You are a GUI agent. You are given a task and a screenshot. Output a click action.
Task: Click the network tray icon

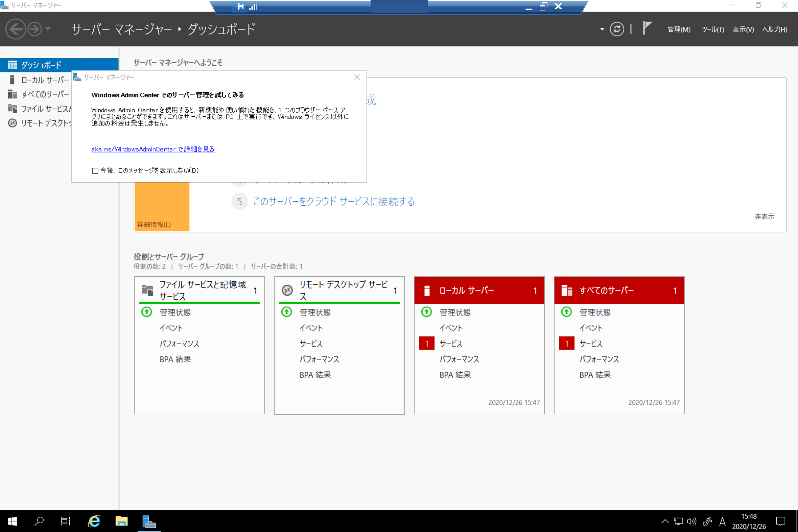[679, 521]
